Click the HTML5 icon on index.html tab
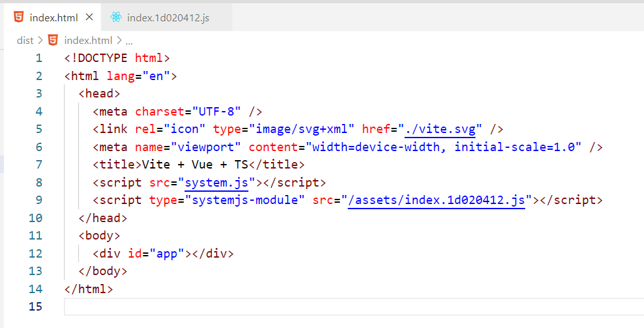The height and width of the screenshot is (328, 644). click(x=19, y=17)
